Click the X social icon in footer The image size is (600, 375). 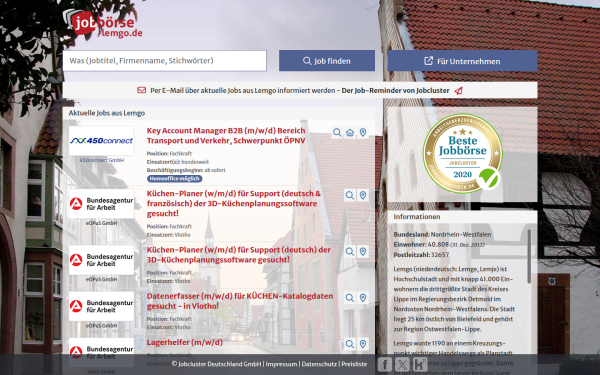402,364
